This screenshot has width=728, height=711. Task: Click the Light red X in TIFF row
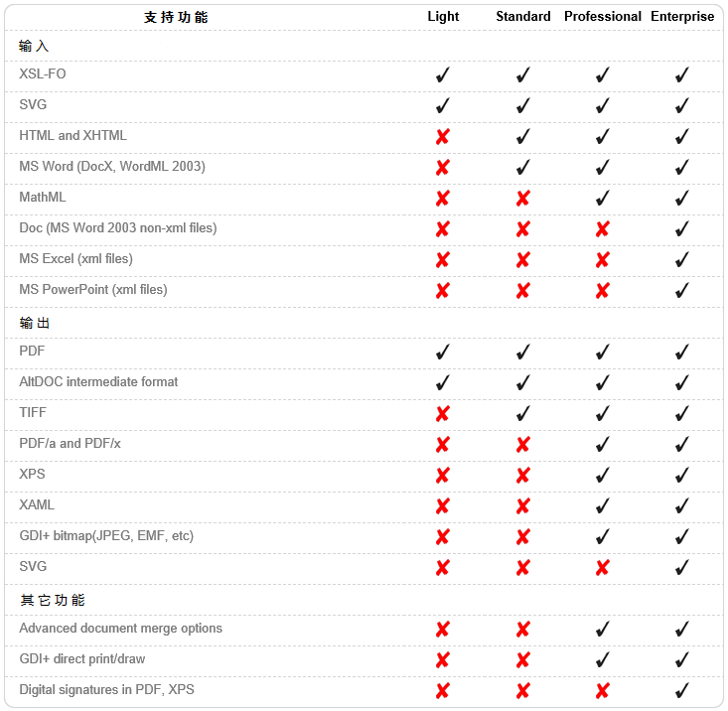click(x=443, y=413)
